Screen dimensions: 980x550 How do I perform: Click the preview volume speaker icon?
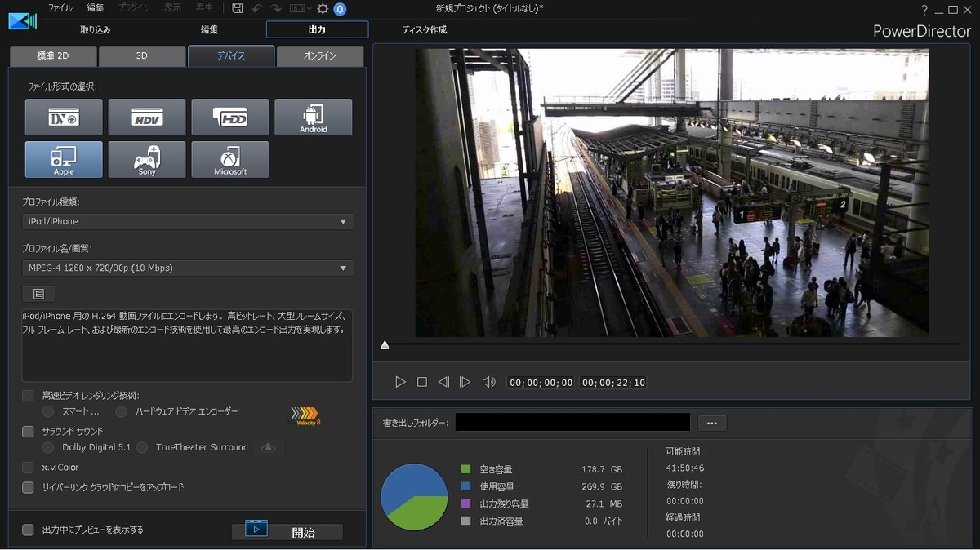pos(488,382)
